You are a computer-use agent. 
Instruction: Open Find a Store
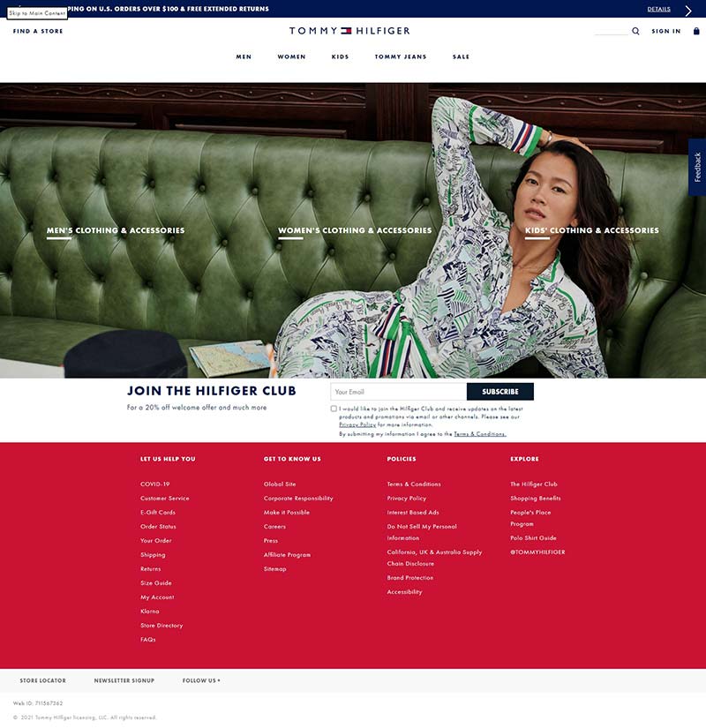click(x=38, y=31)
